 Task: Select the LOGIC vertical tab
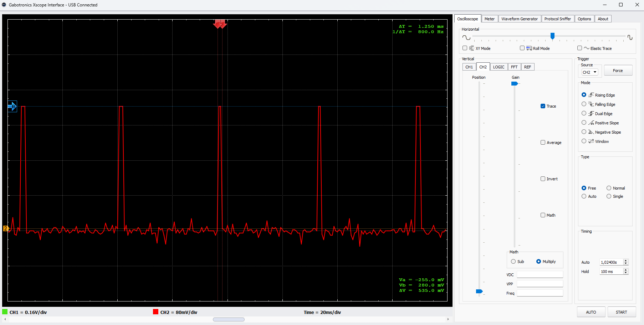(499, 67)
